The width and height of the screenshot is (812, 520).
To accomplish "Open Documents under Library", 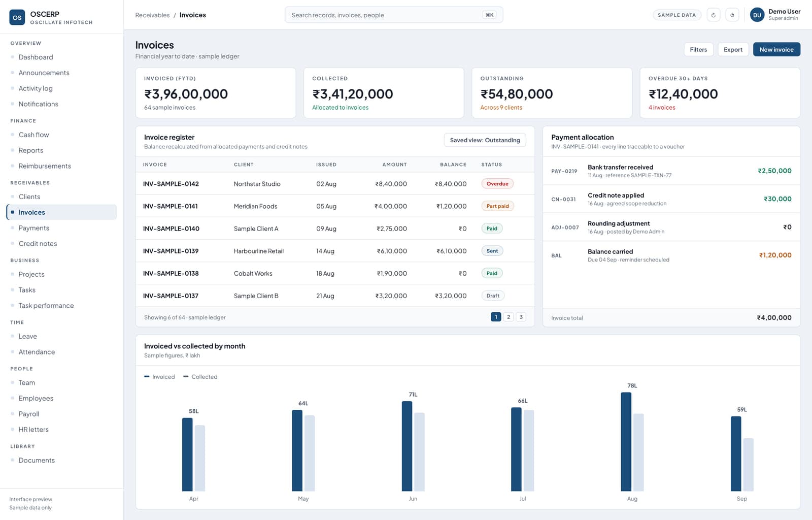I will tap(61, 461).
